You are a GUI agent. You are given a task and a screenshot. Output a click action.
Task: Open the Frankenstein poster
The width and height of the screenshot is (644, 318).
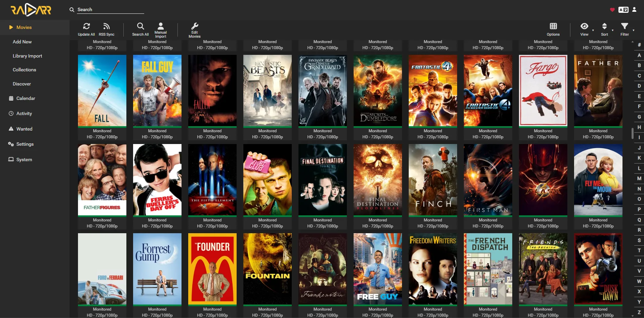(x=323, y=269)
